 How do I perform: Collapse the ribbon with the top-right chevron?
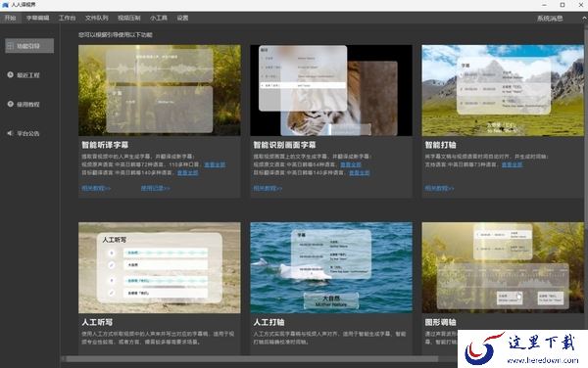pyautogui.click(x=584, y=18)
